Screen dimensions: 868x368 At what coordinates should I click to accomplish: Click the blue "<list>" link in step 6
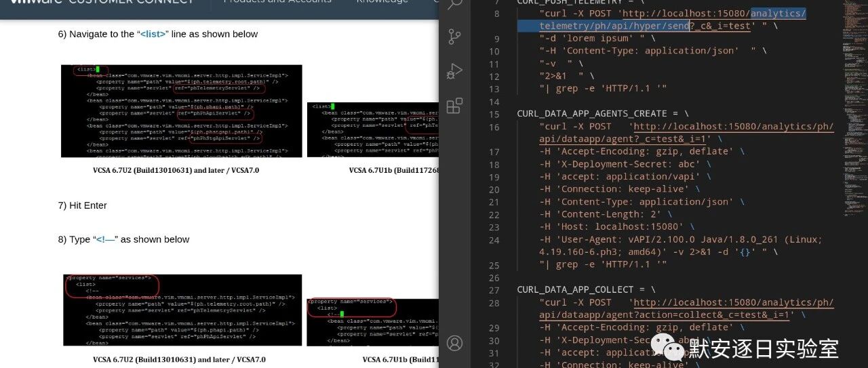154,34
